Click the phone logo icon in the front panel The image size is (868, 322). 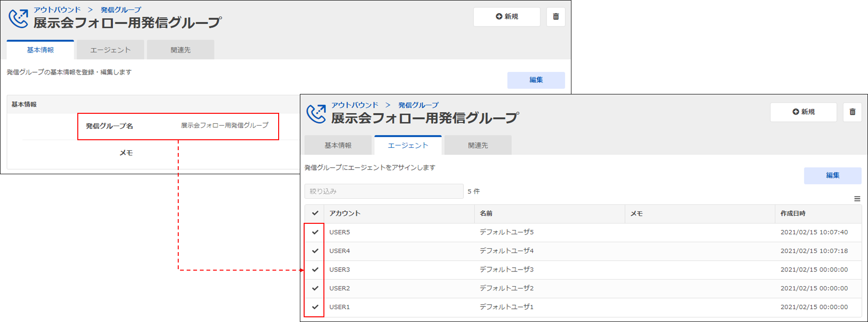coord(316,114)
